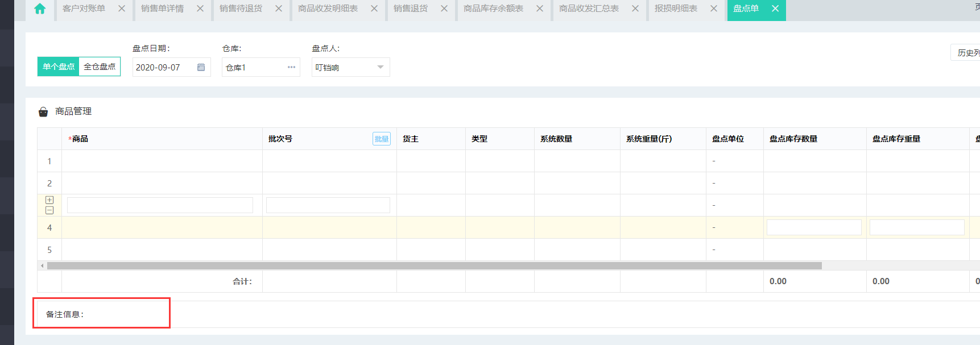Open the 商品收发明细表 tab

[x=328, y=9]
